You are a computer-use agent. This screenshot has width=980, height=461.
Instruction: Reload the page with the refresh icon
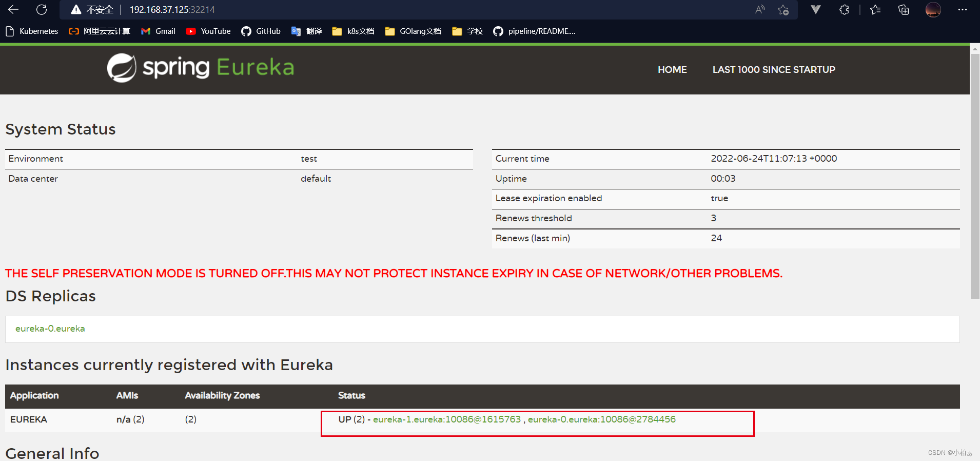(42, 9)
